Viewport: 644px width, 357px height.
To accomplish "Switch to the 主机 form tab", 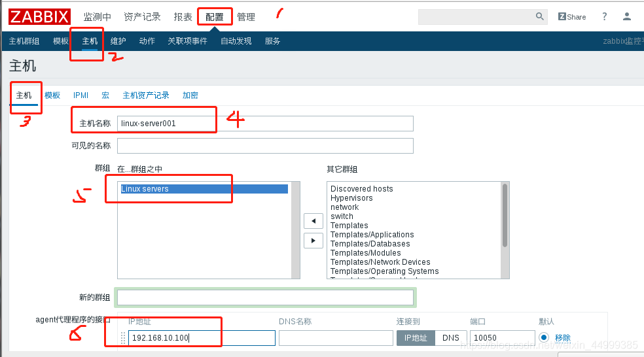I will [24, 95].
